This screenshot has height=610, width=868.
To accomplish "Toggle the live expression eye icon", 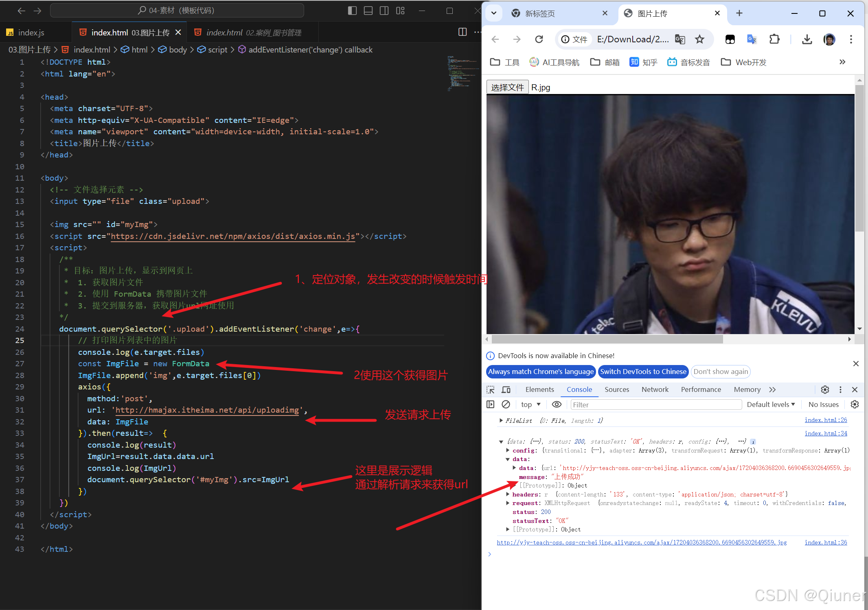I will 557,404.
